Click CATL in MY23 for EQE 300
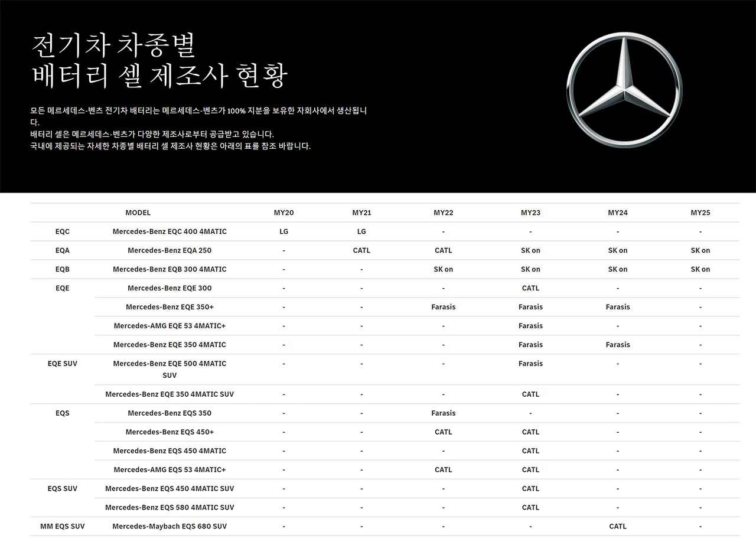This screenshot has width=756, height=542. [x=530, y=288]
